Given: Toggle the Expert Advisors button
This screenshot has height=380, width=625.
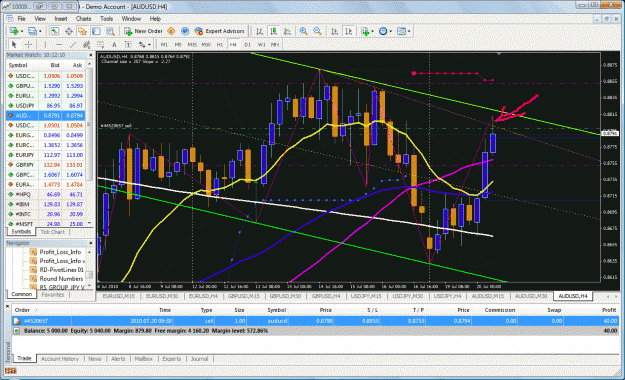Looking at the screenshot, I should pyautogui.click(x=220, y=31).
